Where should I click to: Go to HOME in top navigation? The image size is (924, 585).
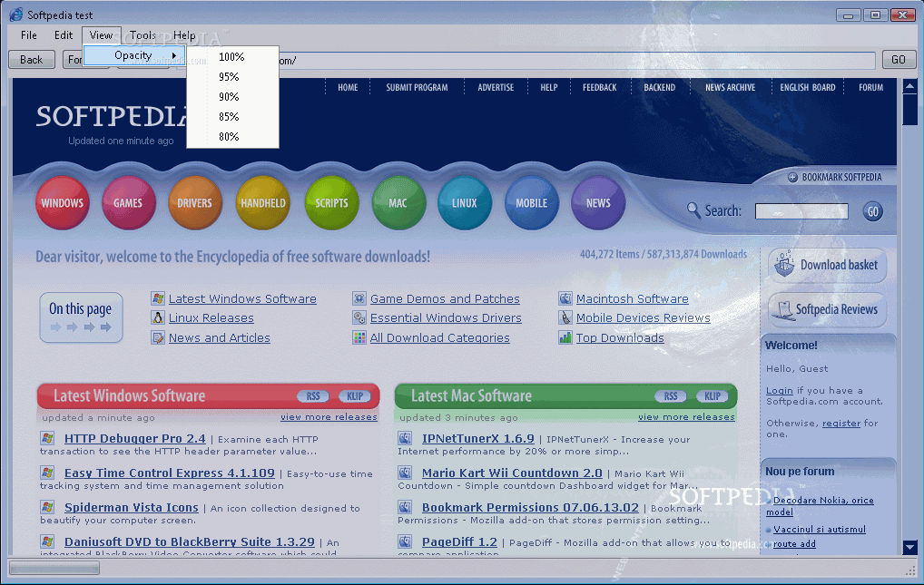[348, 87]
